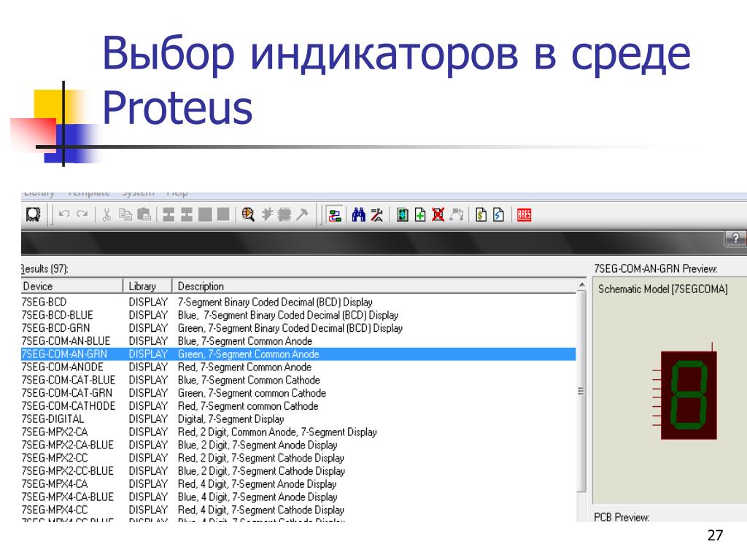Select the 7SEG-MPX2-CA-BLUE device row
Image resolution: width=747 pixels, height=560 pixels.
[x=298, y=445]
